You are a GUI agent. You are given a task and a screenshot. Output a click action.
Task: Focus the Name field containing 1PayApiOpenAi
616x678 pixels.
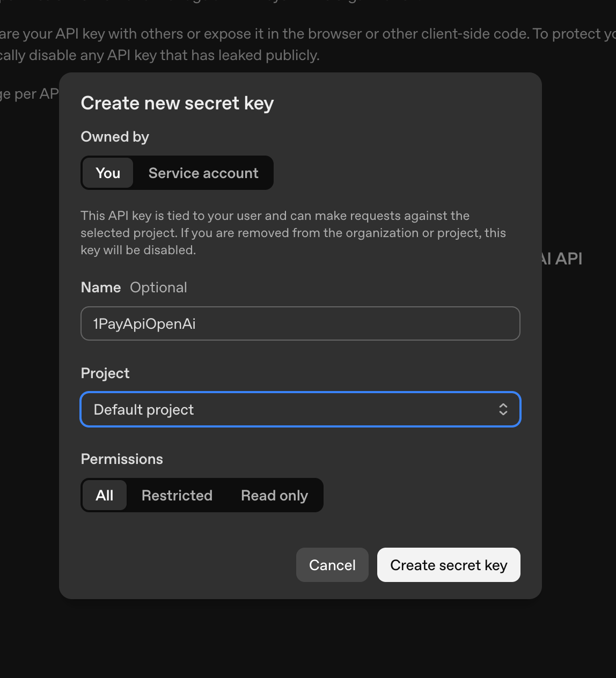(300, 323)
